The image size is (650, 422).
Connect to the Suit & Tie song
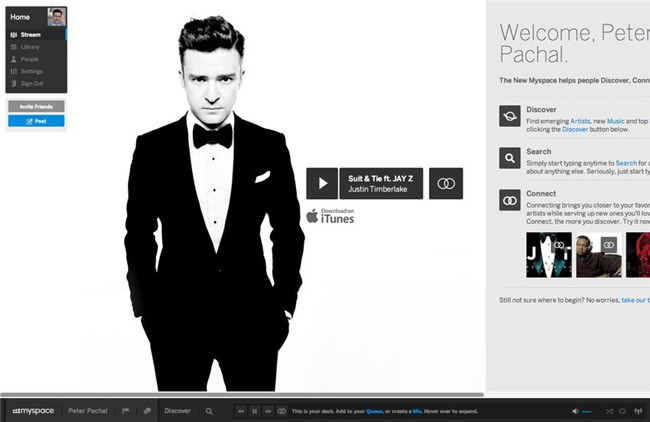446,183
